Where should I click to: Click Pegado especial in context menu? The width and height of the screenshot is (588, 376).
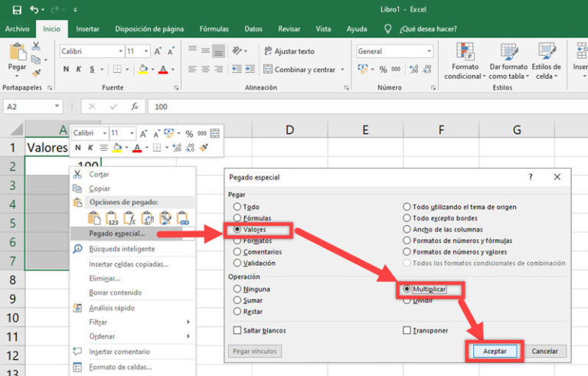(x=116, y=234)
